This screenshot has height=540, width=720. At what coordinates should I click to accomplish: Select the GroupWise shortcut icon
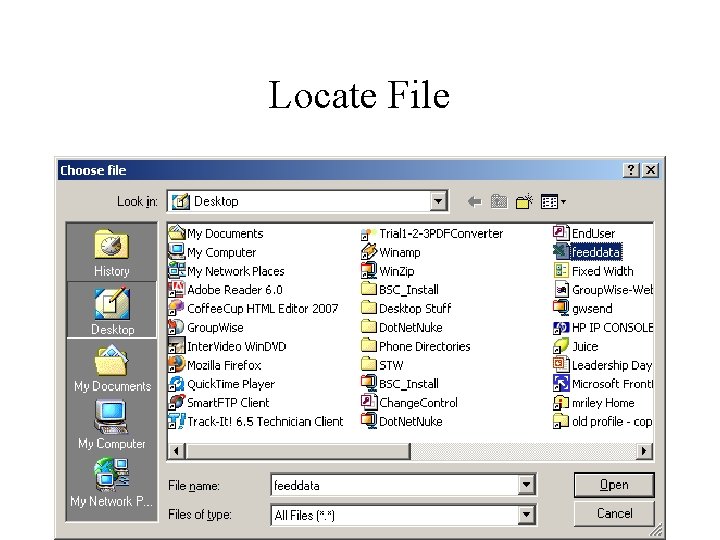click(x=176, y=327)
